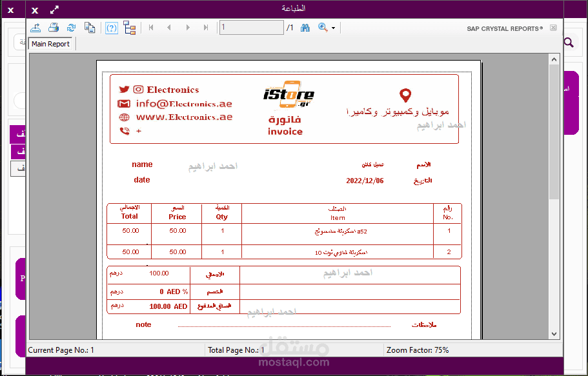Click the red location pin icon
The image size is (588, 376).
click(405, 95)
